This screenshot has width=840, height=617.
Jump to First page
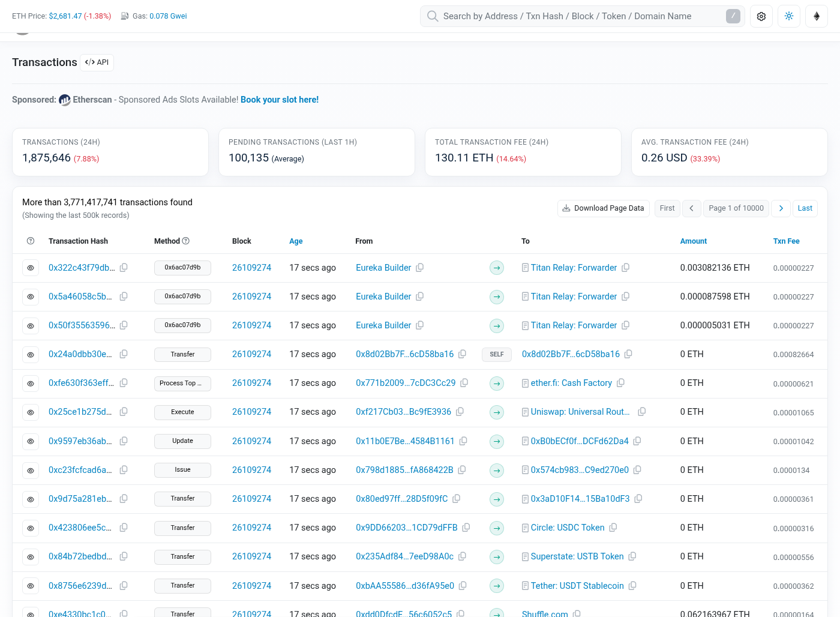(667, 208)
